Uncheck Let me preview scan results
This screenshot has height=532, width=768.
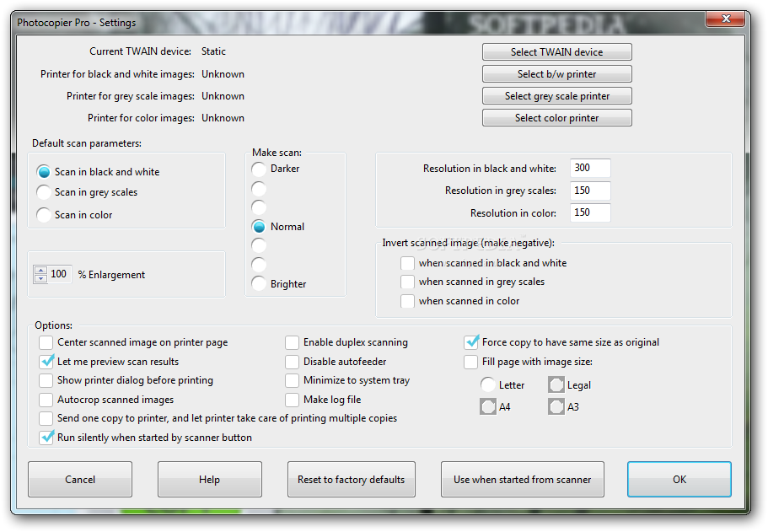(x=46, y=362)
